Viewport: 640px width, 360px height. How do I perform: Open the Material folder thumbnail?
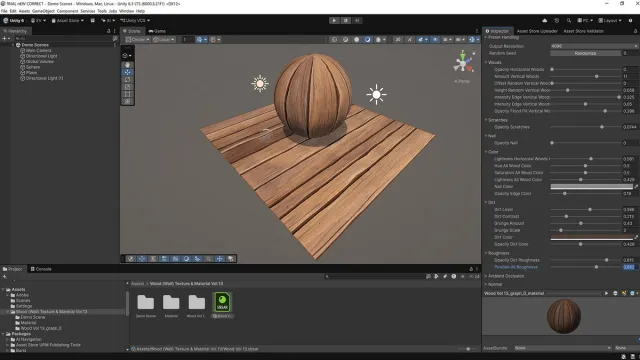[x=171, y=302]
